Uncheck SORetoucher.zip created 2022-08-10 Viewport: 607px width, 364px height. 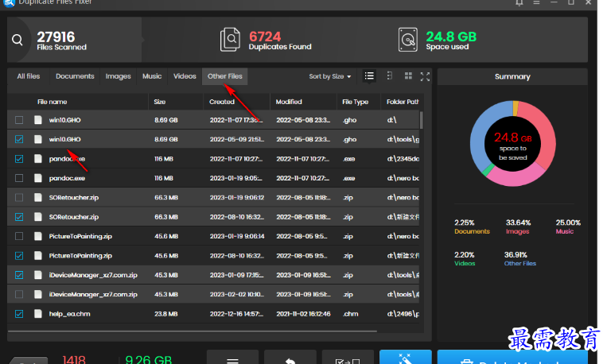click(19, 217)
